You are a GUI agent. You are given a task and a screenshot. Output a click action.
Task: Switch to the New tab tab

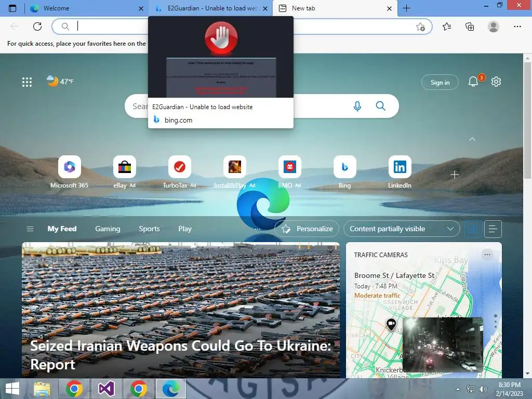click(335, 8)
